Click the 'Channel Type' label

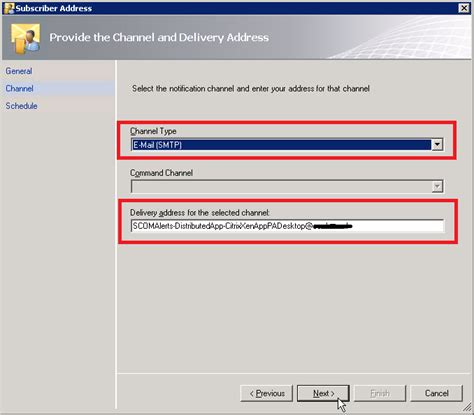pyautogui.click(x=153, y=131)
